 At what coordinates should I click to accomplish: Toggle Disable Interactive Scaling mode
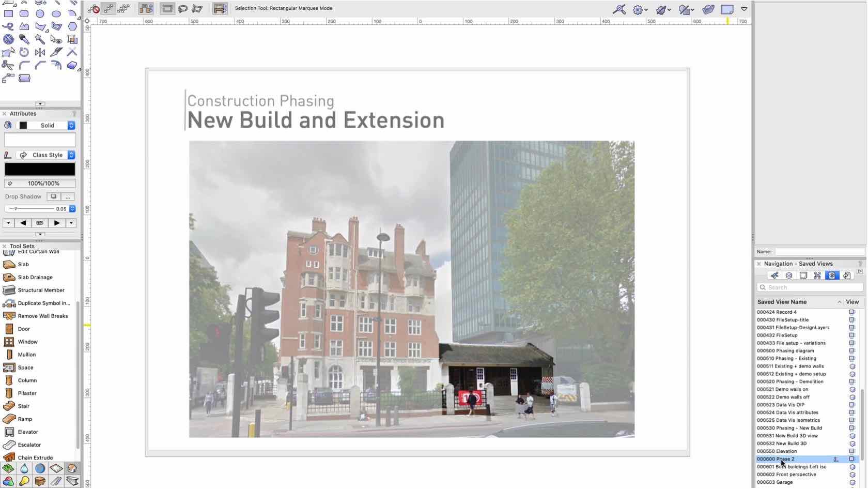[x=94, y=9]
